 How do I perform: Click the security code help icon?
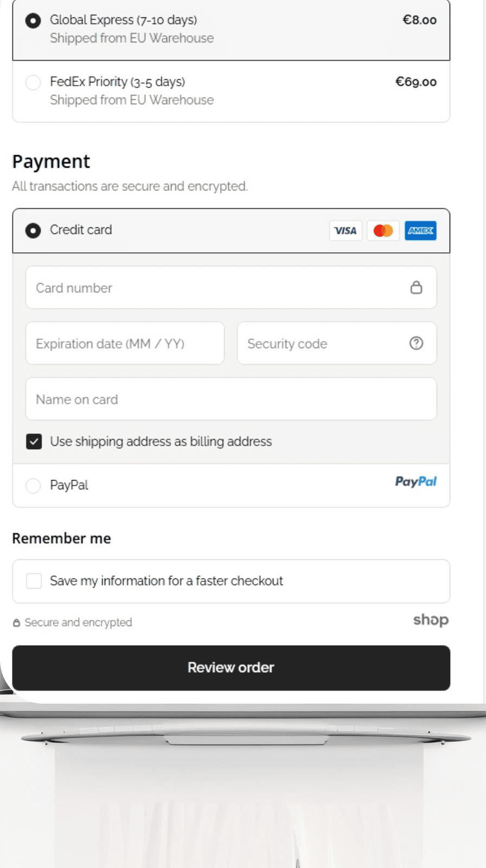click(x=416, y=343)
